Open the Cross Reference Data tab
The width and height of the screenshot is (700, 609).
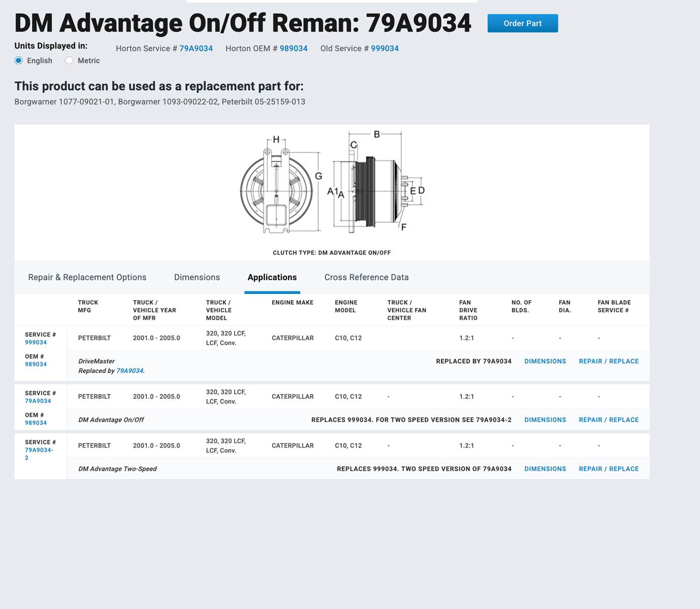pos(366,278)
